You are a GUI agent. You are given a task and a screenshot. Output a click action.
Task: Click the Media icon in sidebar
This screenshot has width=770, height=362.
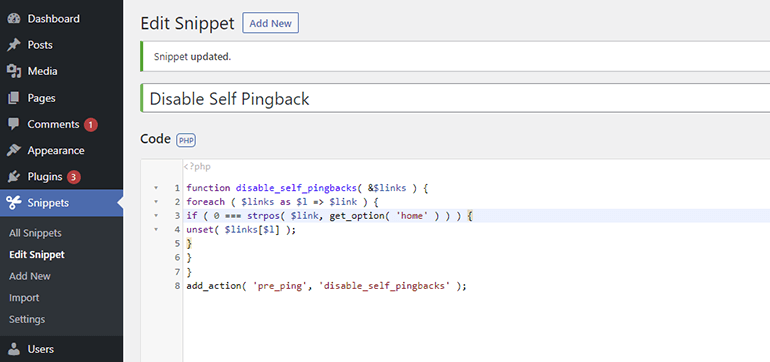tap(14, 72)
